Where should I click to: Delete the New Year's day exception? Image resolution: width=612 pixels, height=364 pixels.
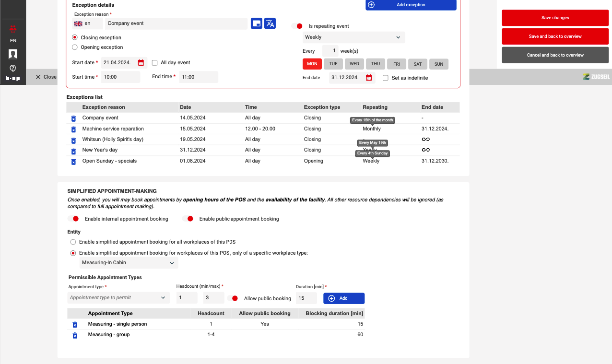point(73,150)
